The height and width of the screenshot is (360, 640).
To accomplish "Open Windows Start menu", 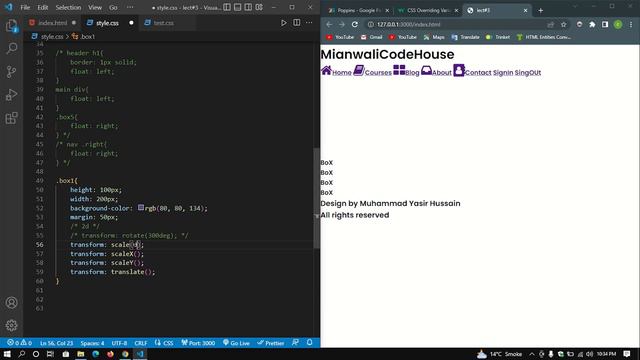I will click(x=7, y=354).
